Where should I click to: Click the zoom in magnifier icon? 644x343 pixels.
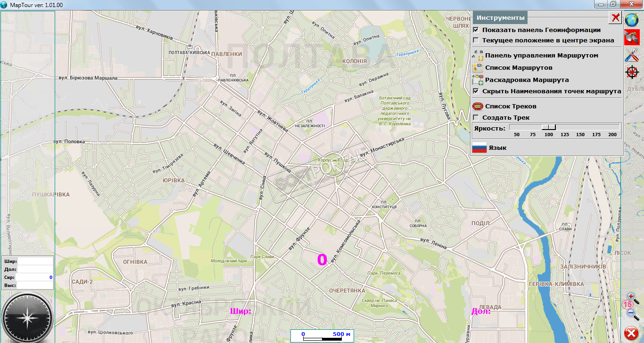(x=632, y=297)
